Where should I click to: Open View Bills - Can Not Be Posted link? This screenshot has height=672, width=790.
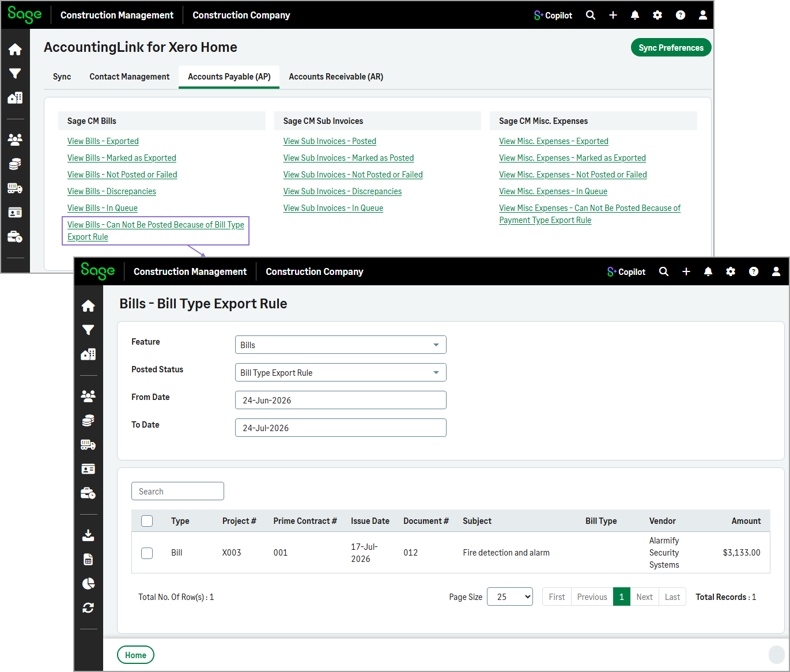[x=156, y=231]
